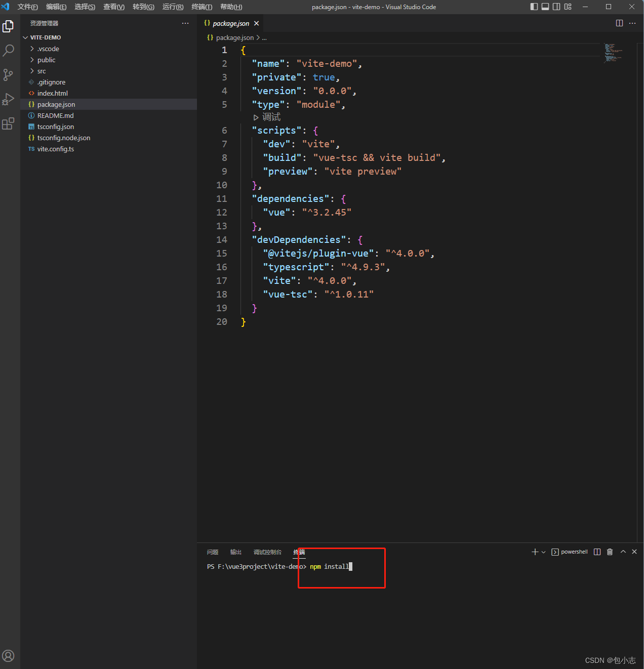Viewport: 644px width, 669px height.
Task: Click the "@vitejs/plugin-vue" key in the editor
Action: (x=318, y=254)
